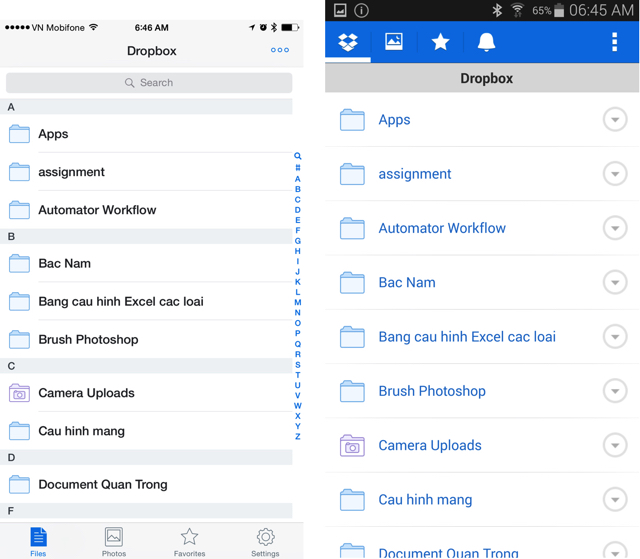The width and height of the screenshot is (640, 559).
Task: Expand options dropdown for Bac Nam on Android
Action: click(x=615, y=282)
